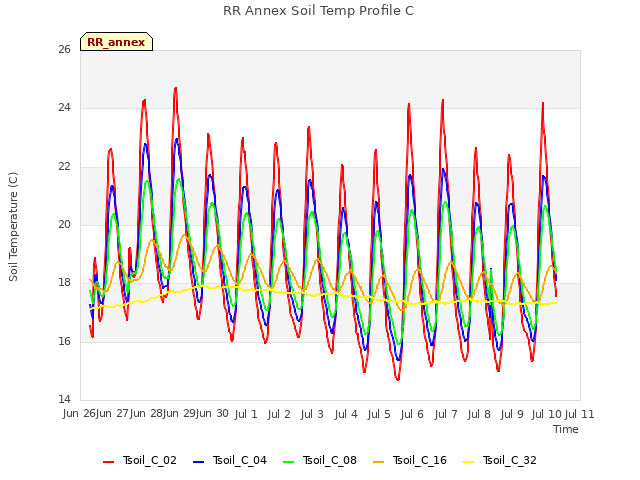Click the Jul 11 x-axis tick label
640x480 pixels.
(580, 414)
